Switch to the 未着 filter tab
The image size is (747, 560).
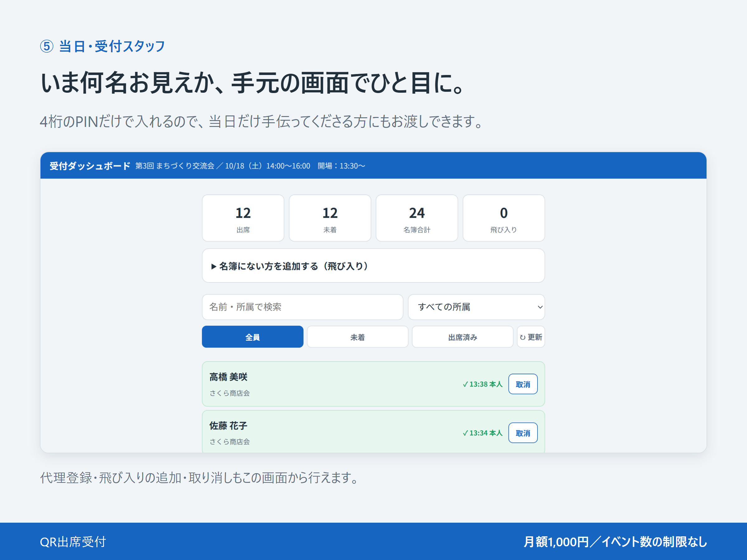coord(358,337)
